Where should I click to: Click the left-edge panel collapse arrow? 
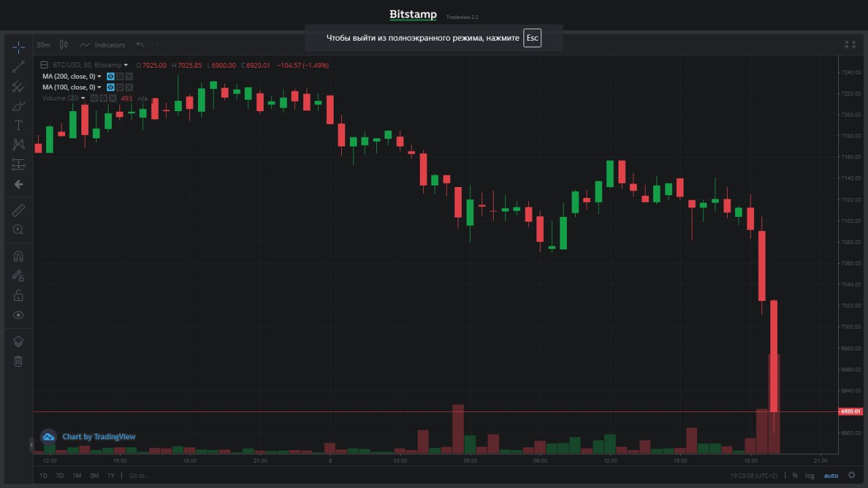(31, 445)
